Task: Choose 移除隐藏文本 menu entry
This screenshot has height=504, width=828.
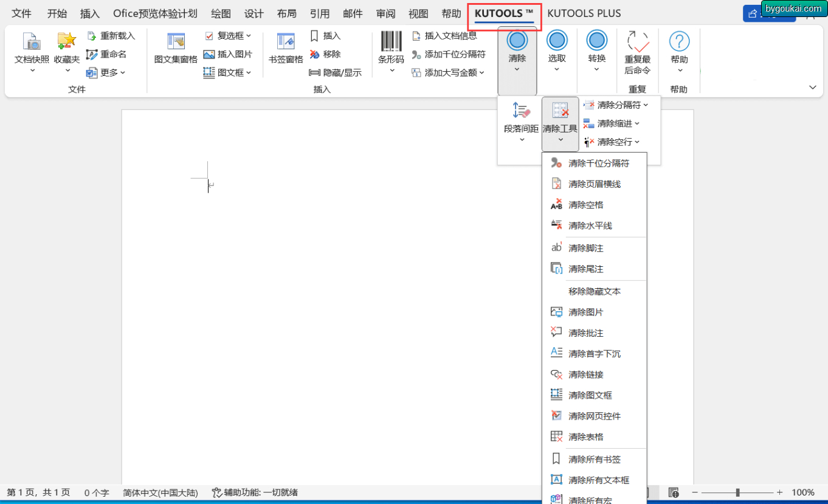Action: pyautogui.click(x=594, y=291)
